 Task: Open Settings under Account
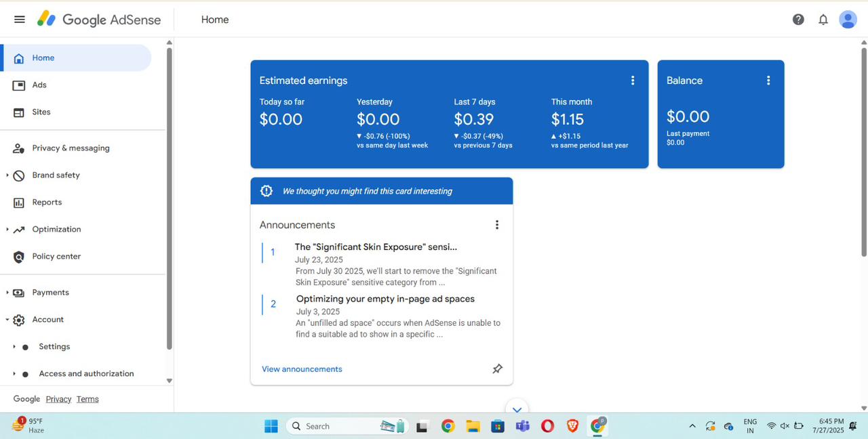tap(54, 346)
